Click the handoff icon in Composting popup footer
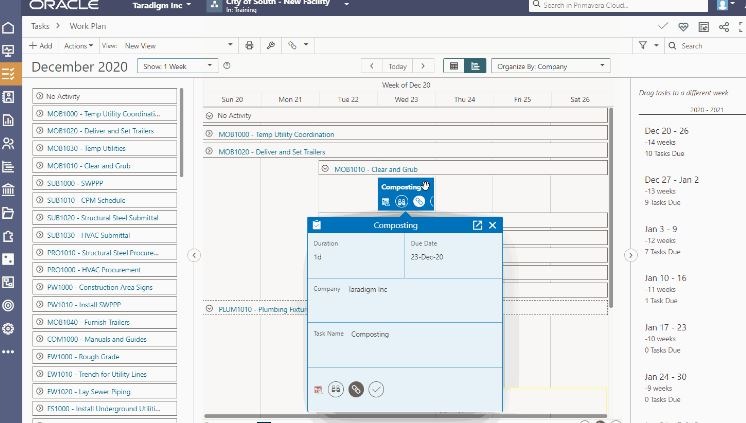The image size is (746, 423). [x=336, y=389]
